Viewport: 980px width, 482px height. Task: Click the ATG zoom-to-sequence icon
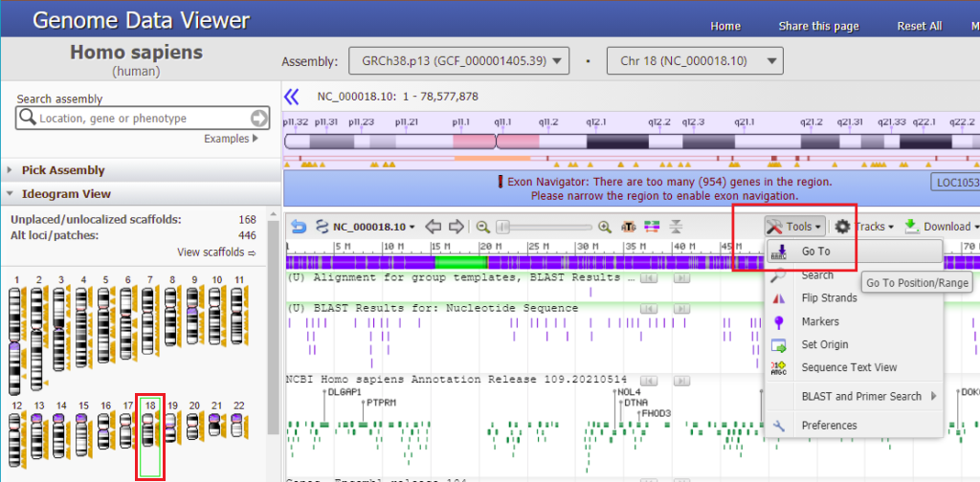(628, 227)
